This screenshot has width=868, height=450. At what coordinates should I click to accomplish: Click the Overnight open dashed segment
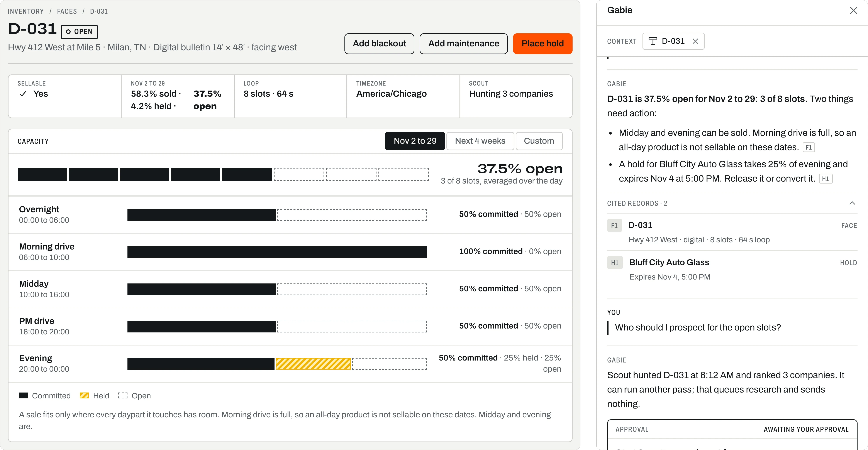point(351,215)
